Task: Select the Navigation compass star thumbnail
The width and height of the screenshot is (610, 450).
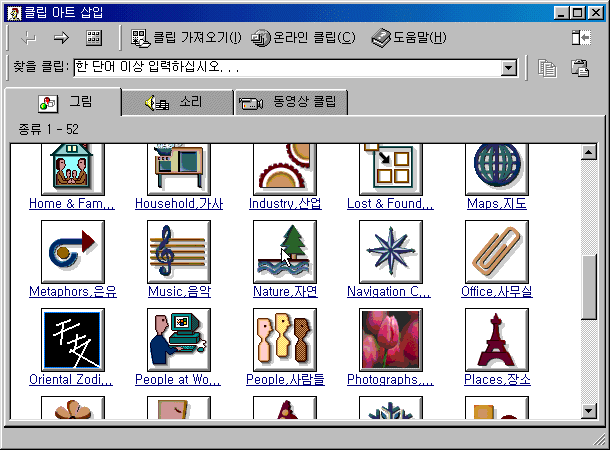Action: [x=391, y=252]
